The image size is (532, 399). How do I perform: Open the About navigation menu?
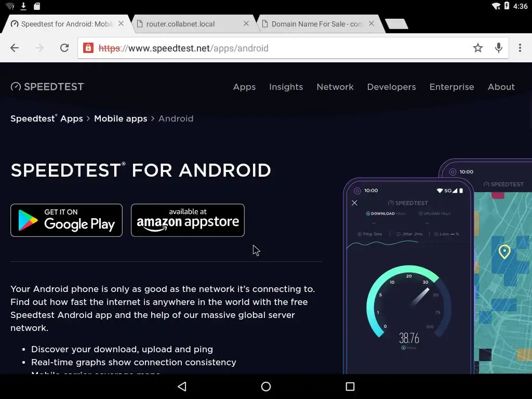(501, 87)
